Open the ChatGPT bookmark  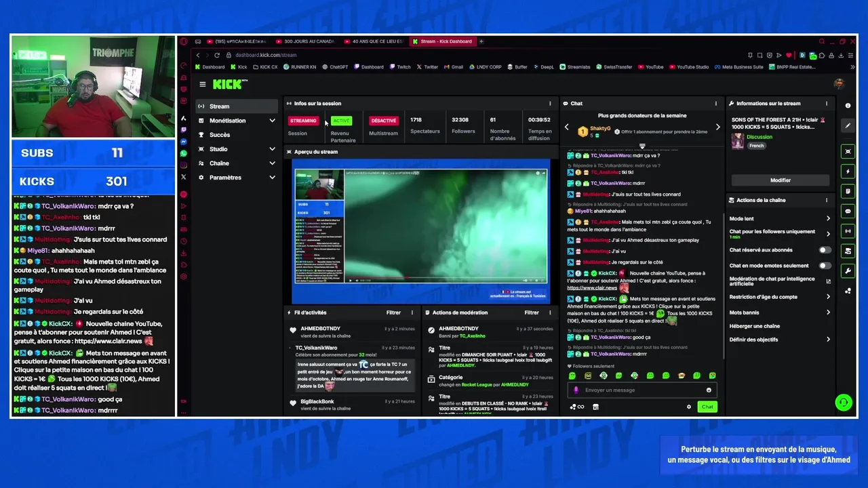coord(335,67)
